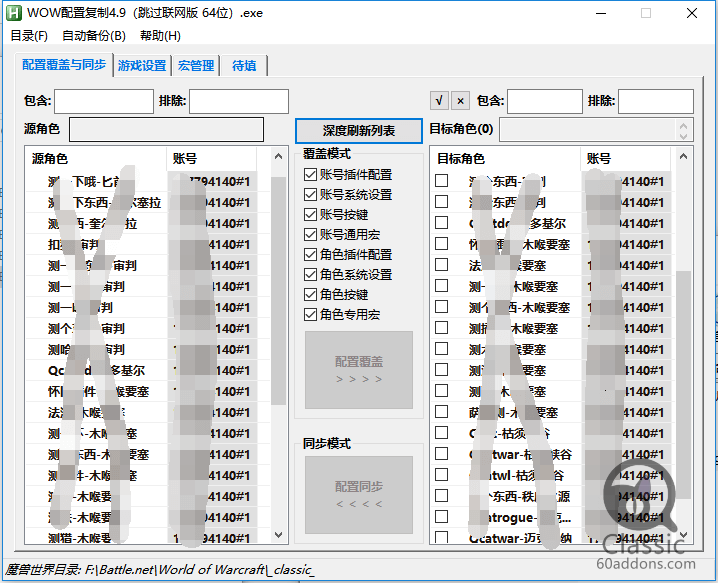
Task: Check the …twar-枯…峡谷 target row checkbox
Action: [441, 453]
